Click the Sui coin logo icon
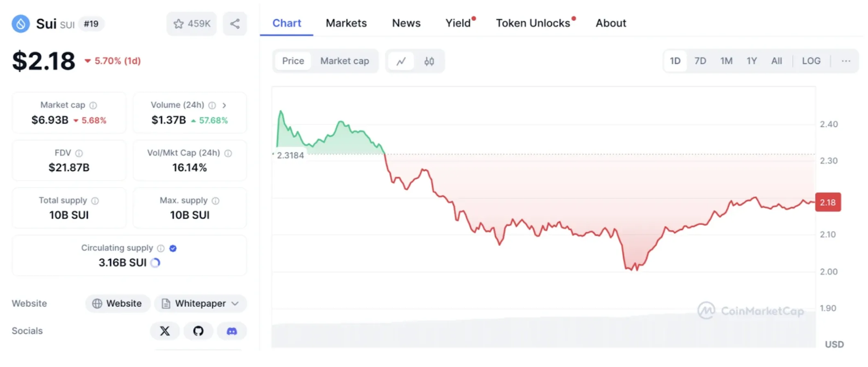This screenshot has height=367, width=868. point(20,24)
